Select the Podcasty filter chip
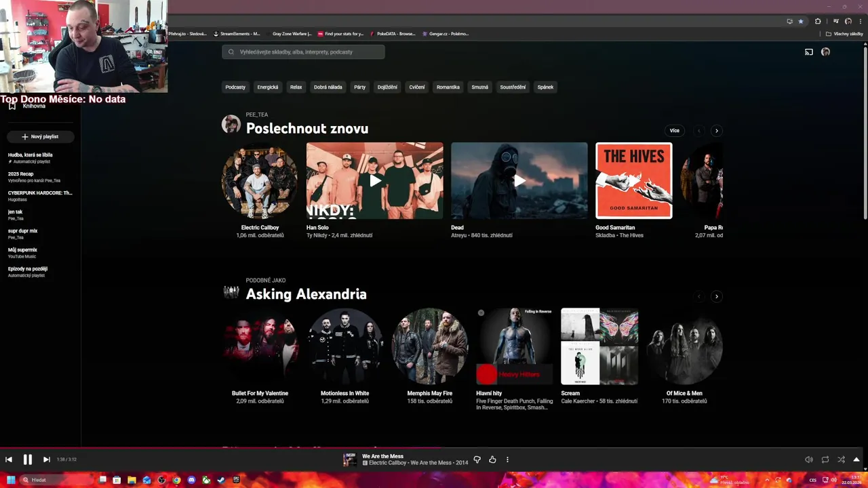 [x=235, y=87]
